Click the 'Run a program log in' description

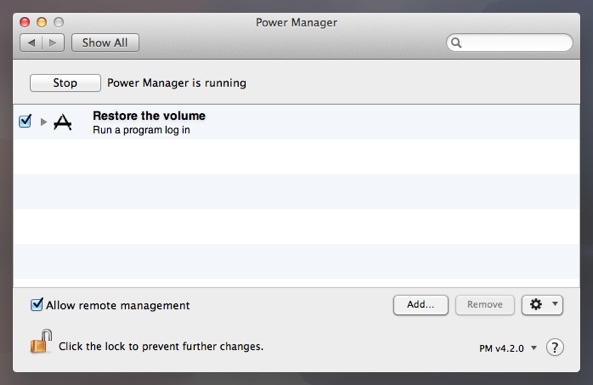click(141, 130)
